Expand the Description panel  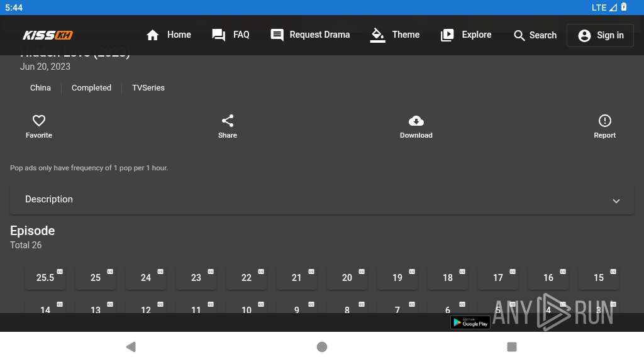322,199
